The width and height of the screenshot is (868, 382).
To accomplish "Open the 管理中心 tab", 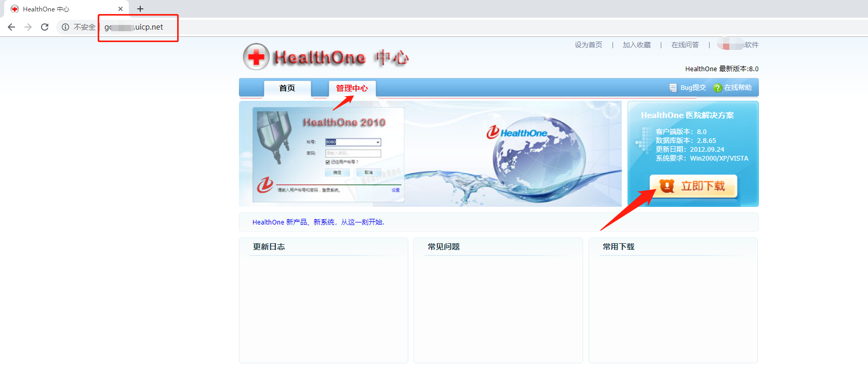I will (352, 88).
